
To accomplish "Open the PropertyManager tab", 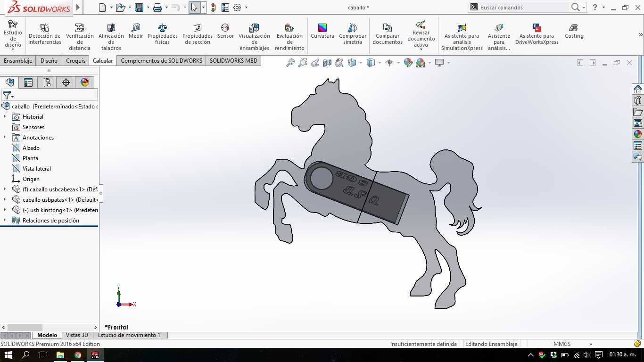I will (28, 82).
